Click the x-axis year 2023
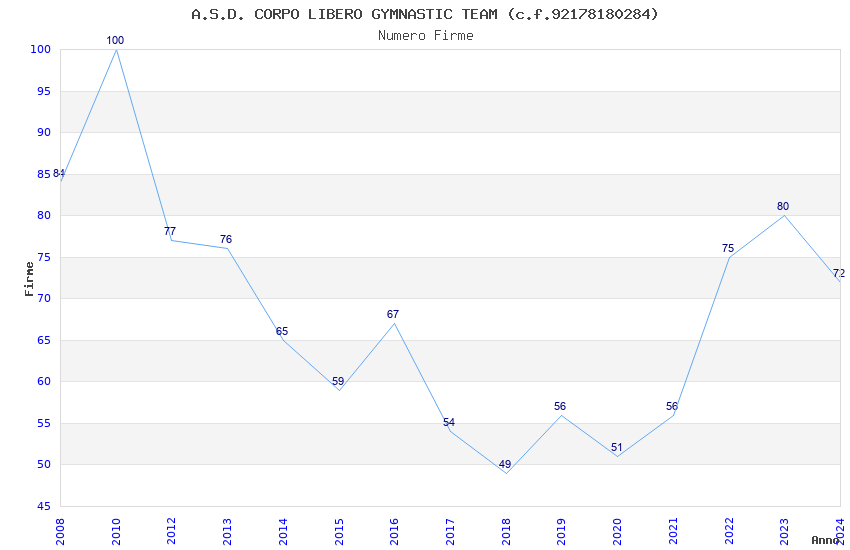This screenshot has width=850, height=550. click(784, 531)
